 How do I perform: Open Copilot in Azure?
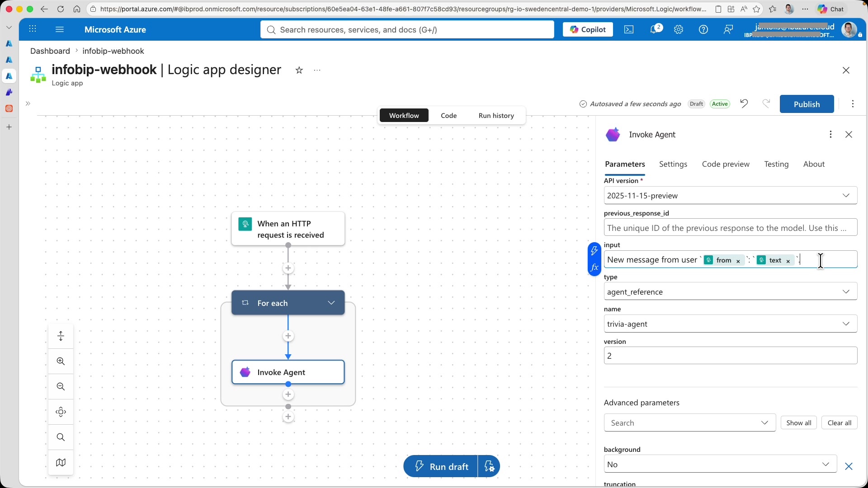pyautogui.click(x=588, y=29)
